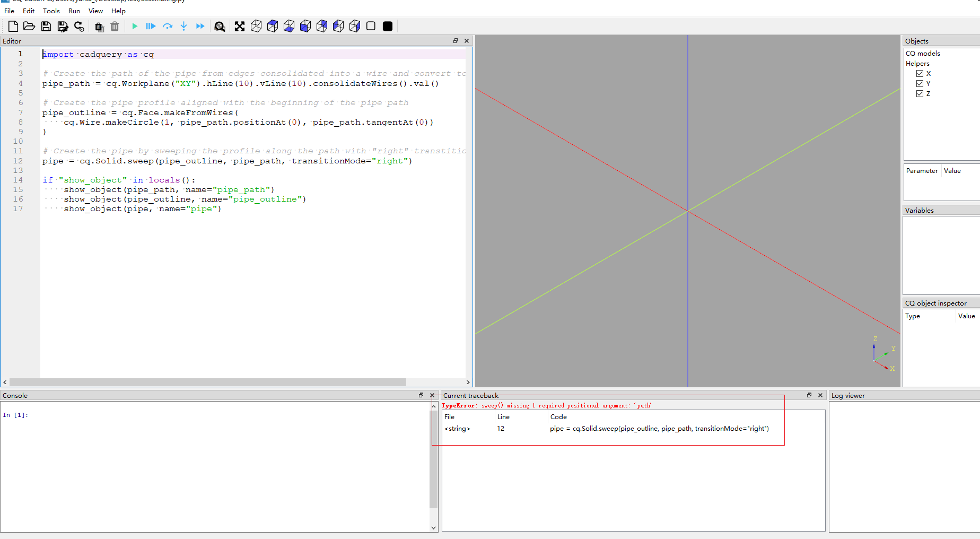The image size is (980, 539).
Task: Open the Run menu
Action: [74, 11]
